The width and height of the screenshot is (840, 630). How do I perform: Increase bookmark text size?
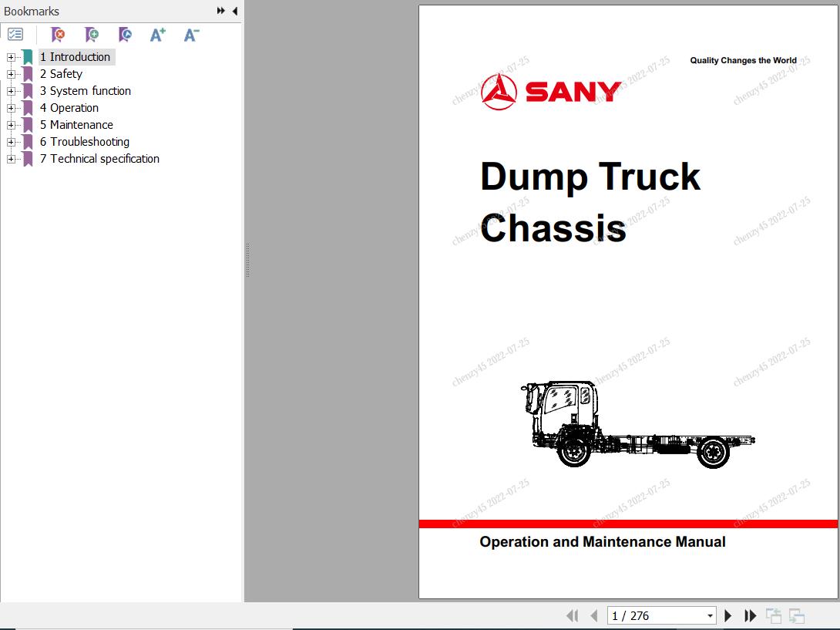157,35
